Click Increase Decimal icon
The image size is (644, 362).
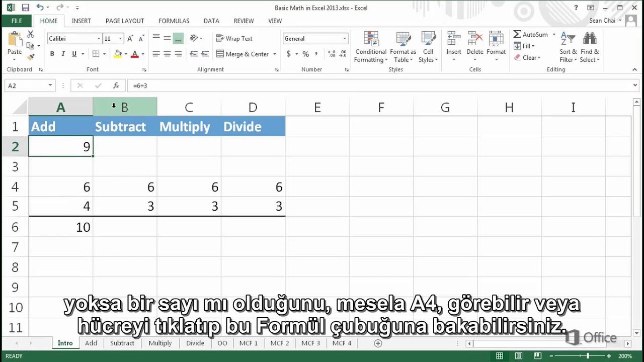point(332,54)
